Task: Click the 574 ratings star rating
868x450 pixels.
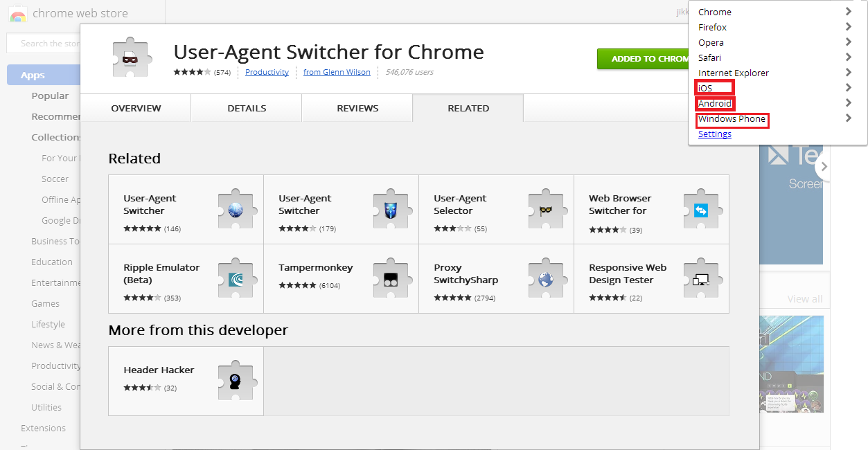Action: pyautogui.click(x=192, y=72)
